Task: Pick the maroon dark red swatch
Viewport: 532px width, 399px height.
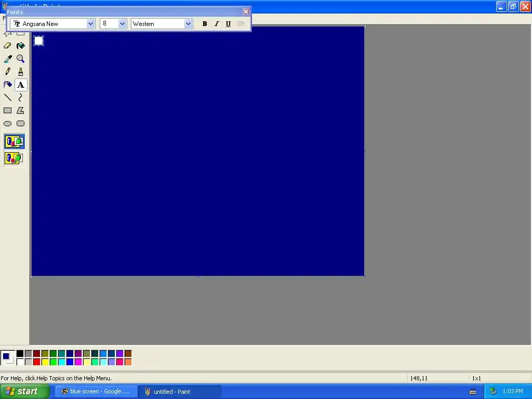Action: point(37,354)
